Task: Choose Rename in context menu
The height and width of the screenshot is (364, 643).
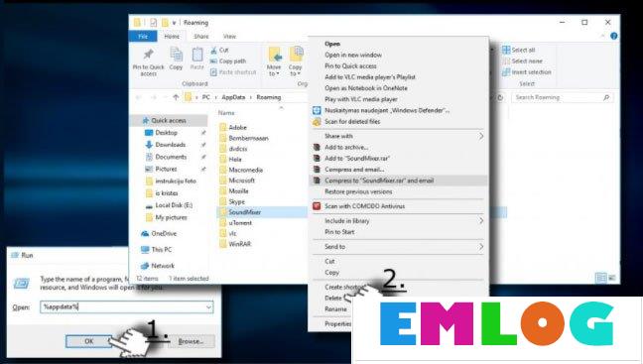Action: point(335,309)
